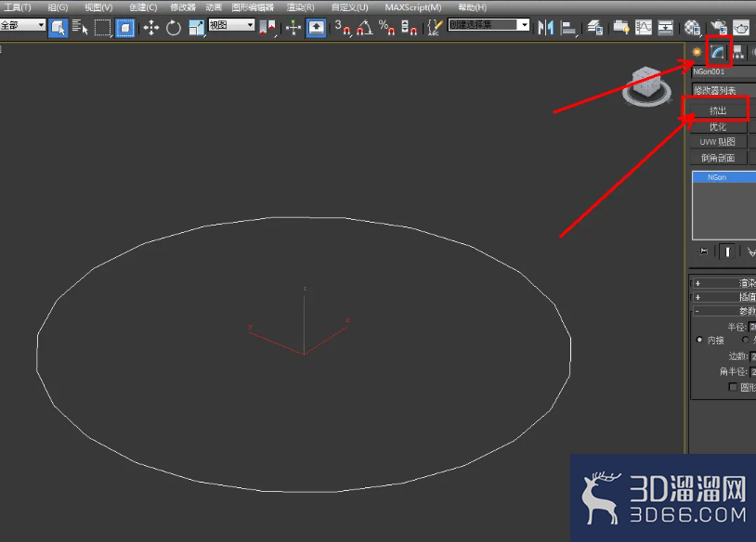Viewport: 756px width, 542px height.
Task: Click the NGon001 object name field
Action: tap(723, 71)
